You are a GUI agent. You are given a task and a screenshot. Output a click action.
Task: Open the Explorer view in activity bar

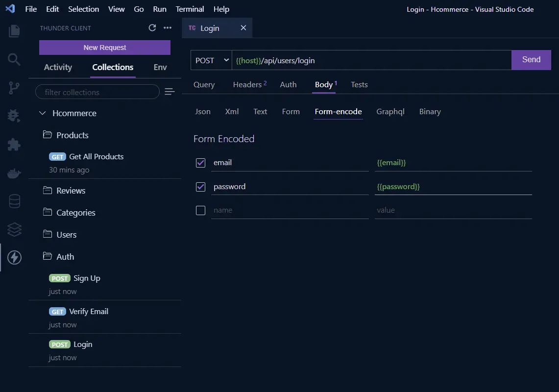tap(14, 31)
